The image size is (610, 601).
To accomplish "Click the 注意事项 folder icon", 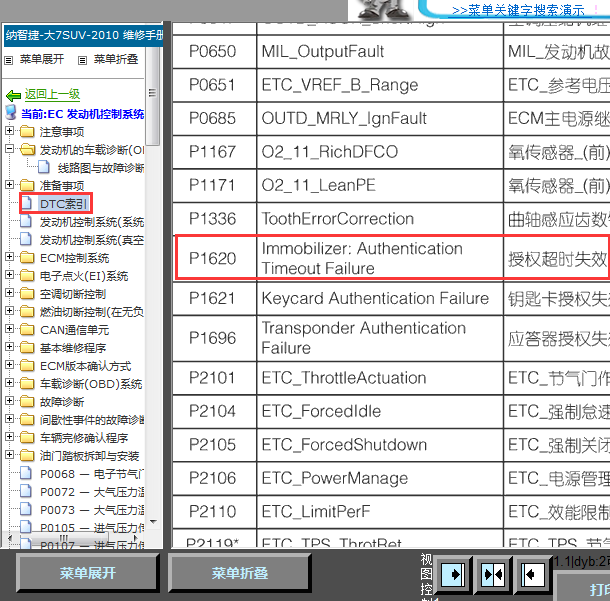I will tap(27, 131).
